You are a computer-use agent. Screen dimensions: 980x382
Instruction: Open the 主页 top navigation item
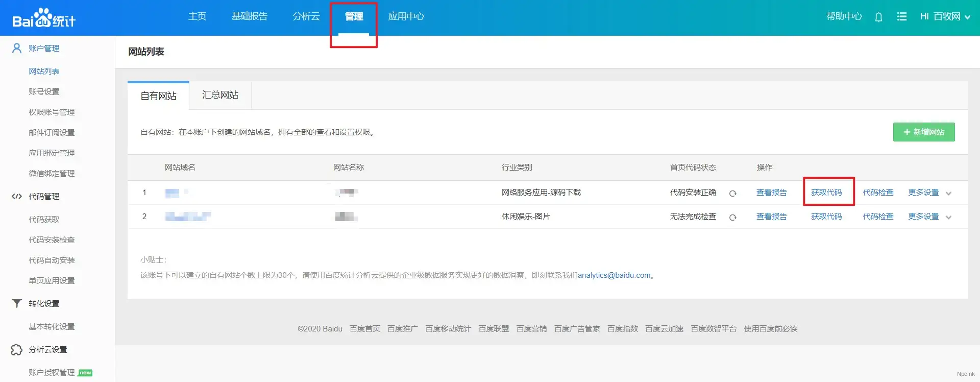point(197,16)
